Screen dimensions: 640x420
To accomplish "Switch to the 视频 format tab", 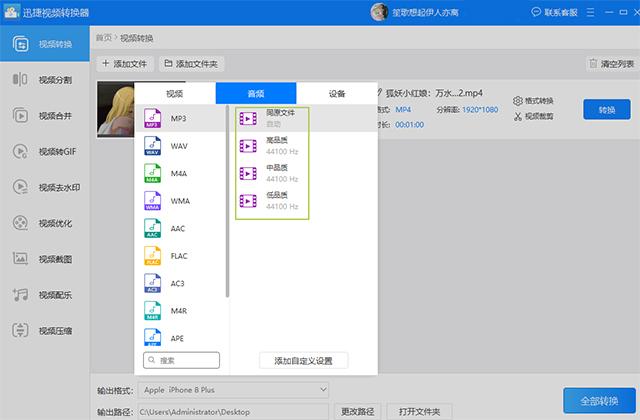I will pos(175,93).
